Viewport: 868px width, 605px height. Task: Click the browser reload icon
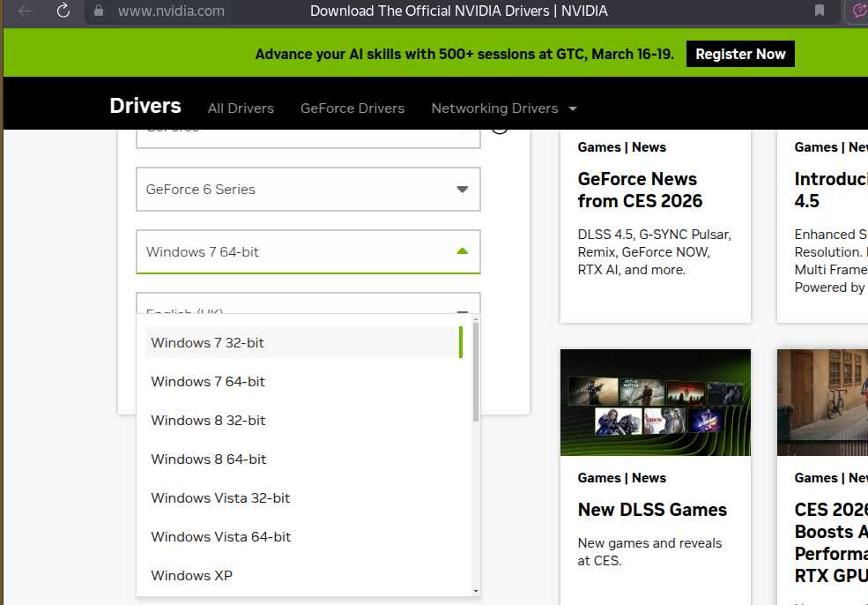[63, 11]
